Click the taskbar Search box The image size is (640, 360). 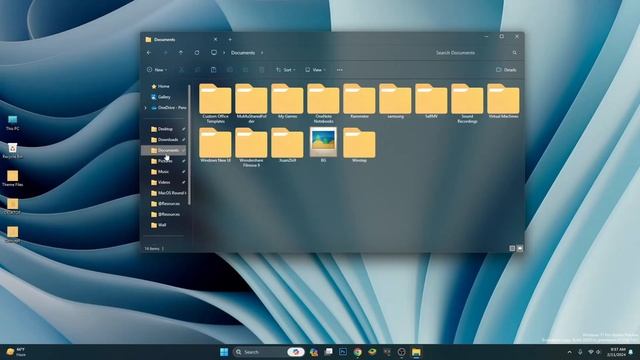[269, 352]
